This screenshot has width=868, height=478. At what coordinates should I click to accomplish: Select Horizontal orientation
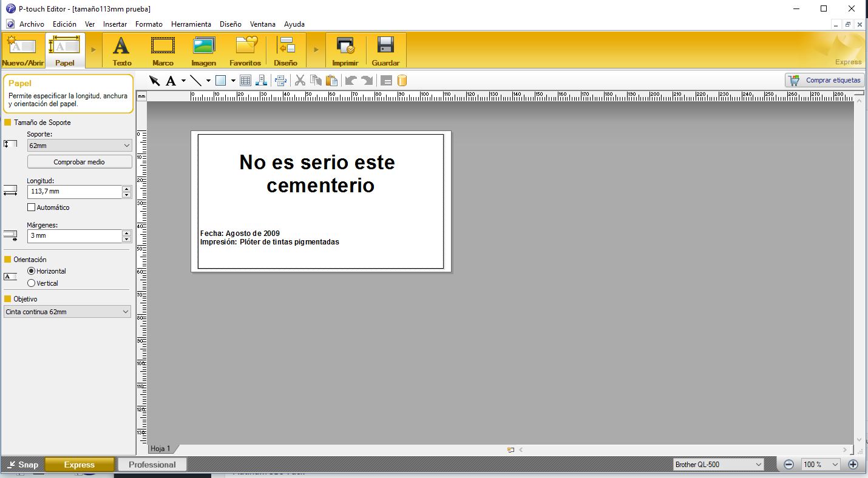pos(32,271)
